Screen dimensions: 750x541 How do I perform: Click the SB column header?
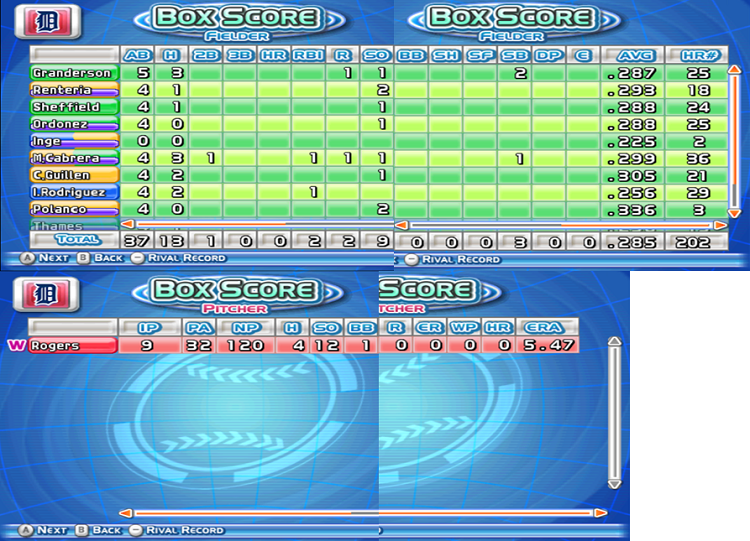click(514, 55)
